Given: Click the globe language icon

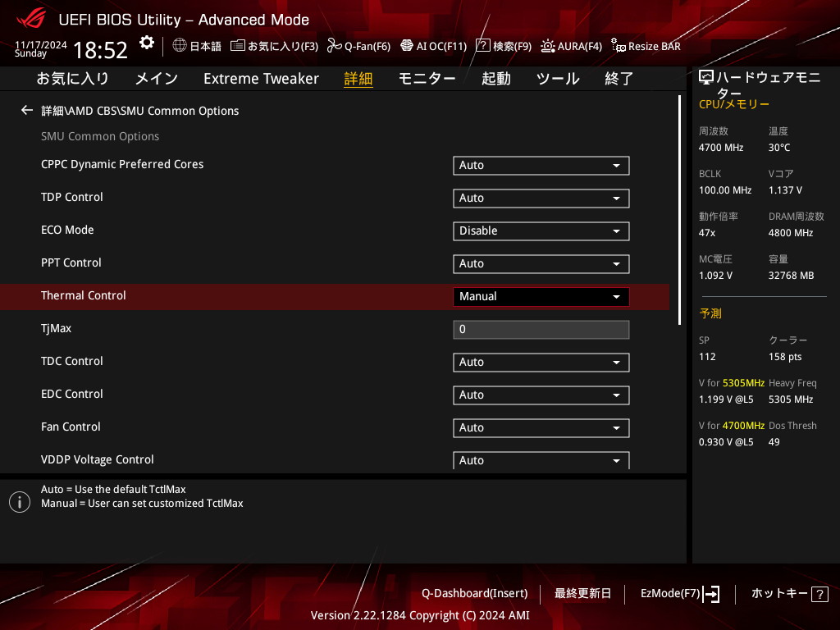Looking at the screenshot, I should tap(180, 46).
